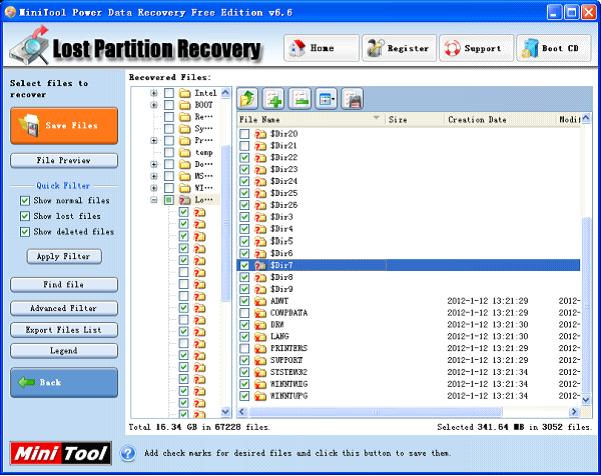Select the highlighted $Dir7 row
Screen dimensions: 601x476
point(408,265)
